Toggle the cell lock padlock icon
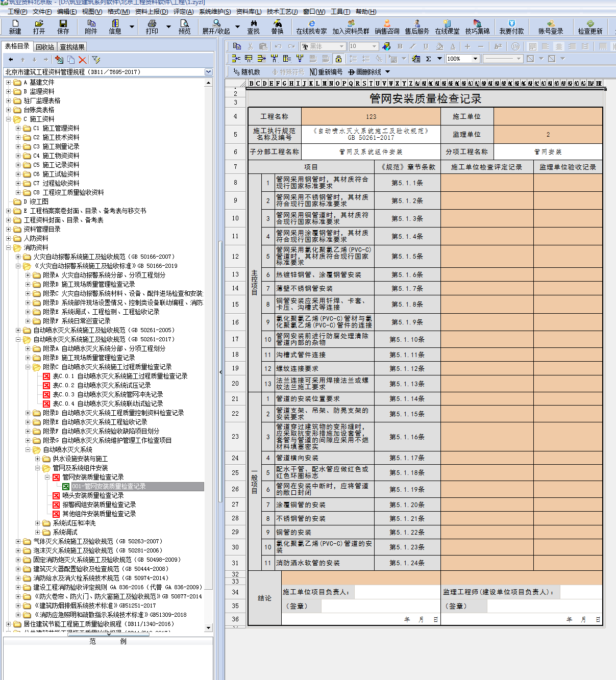Viewport: 616px width, 680px height. (x=338, y=59)
